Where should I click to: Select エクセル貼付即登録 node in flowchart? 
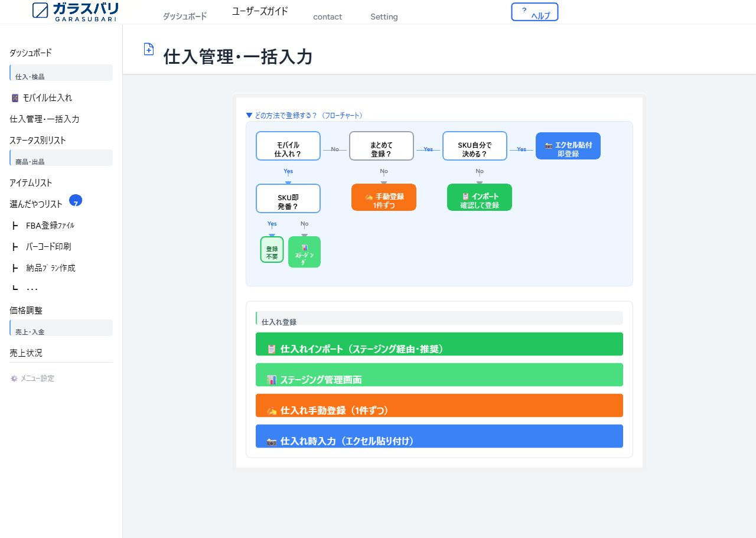[568, 146]
